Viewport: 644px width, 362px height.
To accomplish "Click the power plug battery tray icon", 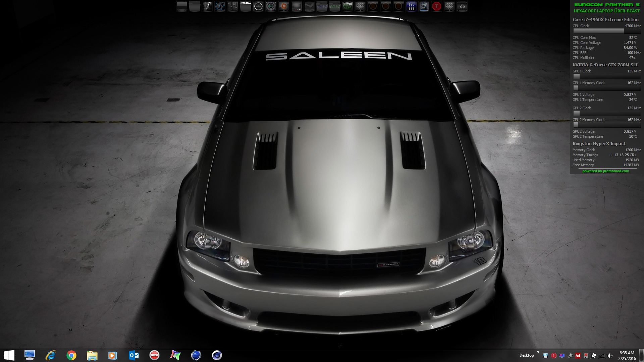I will click(x=594, y=356).
